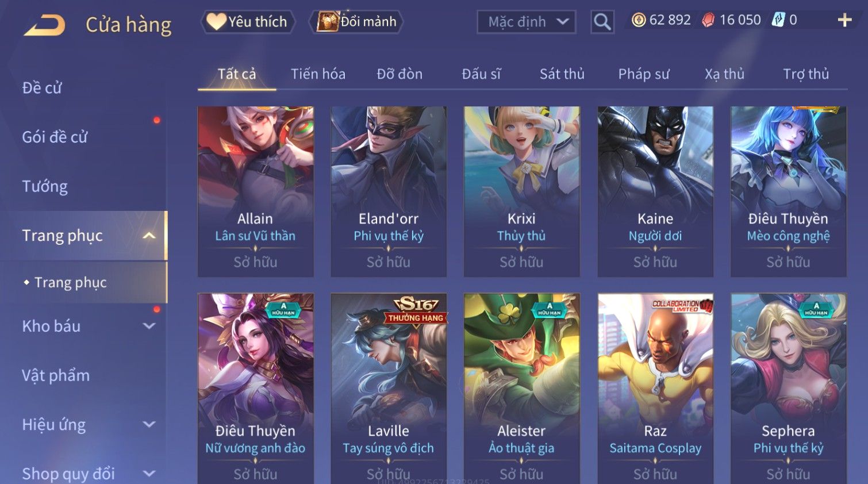Open Yêu thích favorites heart button
The image size is (868, 484).
point(248,22)
